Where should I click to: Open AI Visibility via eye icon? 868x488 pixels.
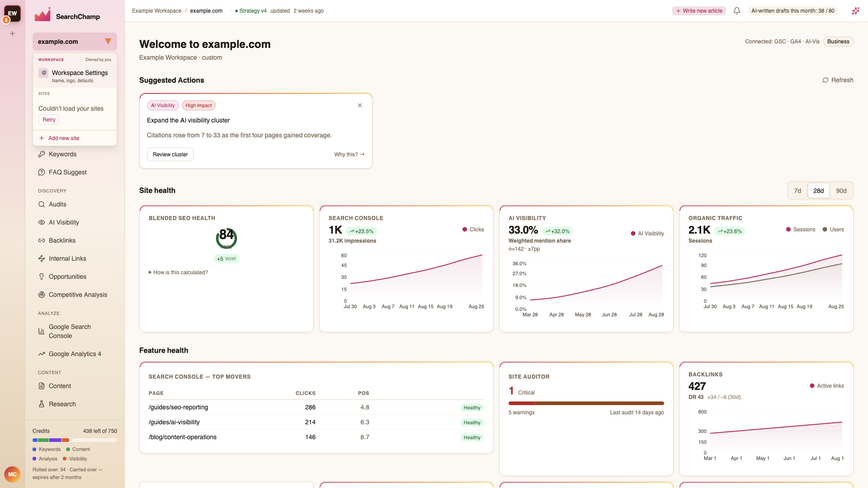point(42,222)
